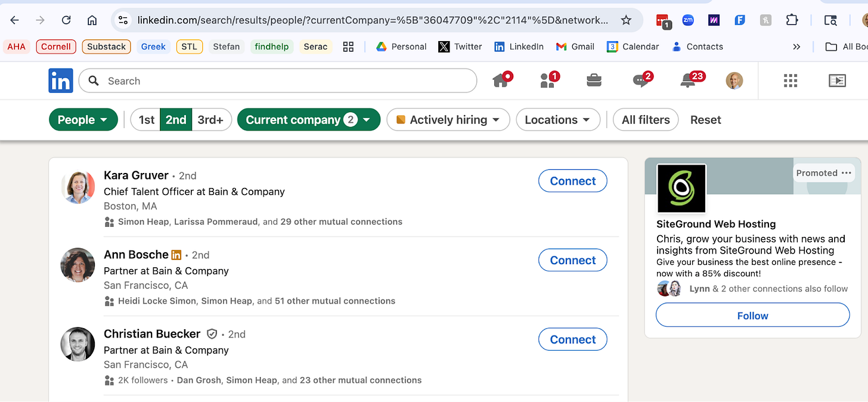Screen dimensions: 868x402
Task: Open site information icon in address bar
Action: tap(123, 20)
